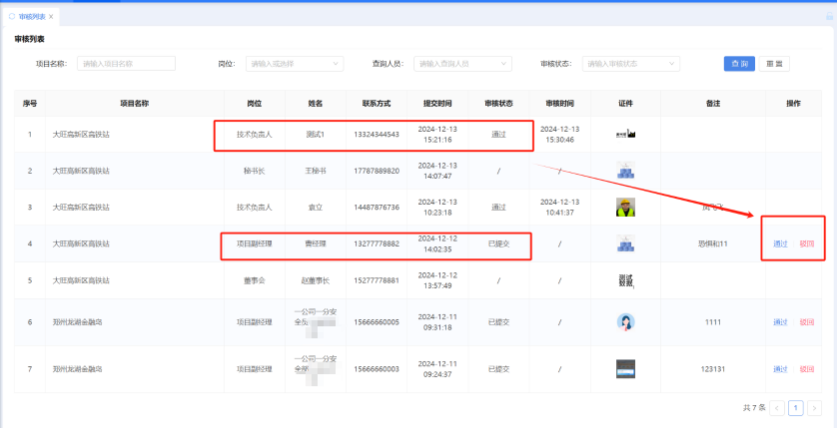
Task: Click the blue 查询 search button
Action: tap(739, 63)
